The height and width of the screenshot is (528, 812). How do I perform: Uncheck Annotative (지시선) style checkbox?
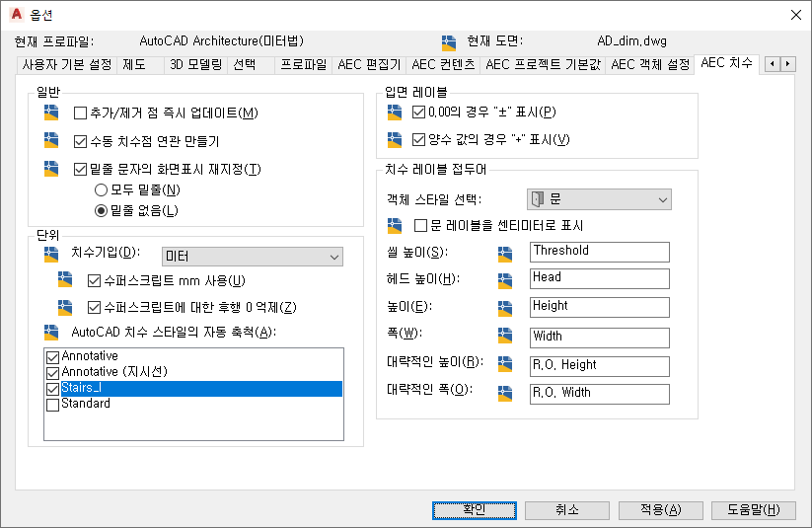(52, 373)
